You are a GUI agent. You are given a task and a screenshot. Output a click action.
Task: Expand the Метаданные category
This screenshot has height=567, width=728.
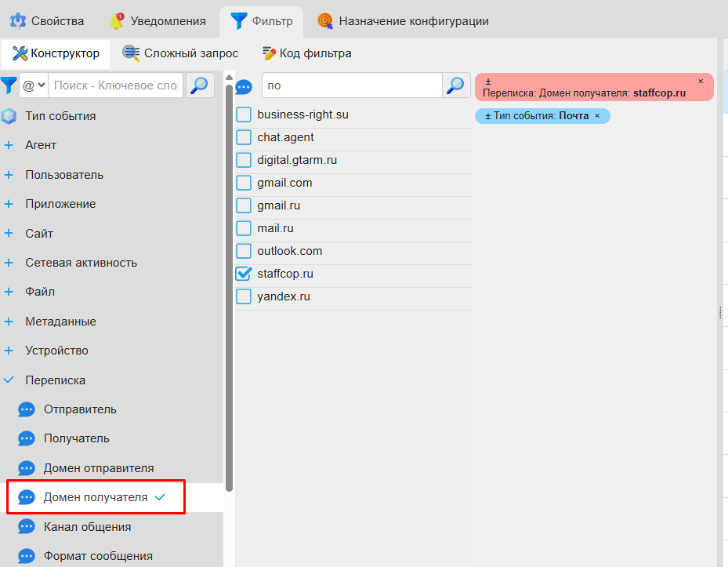pos(9,322)
